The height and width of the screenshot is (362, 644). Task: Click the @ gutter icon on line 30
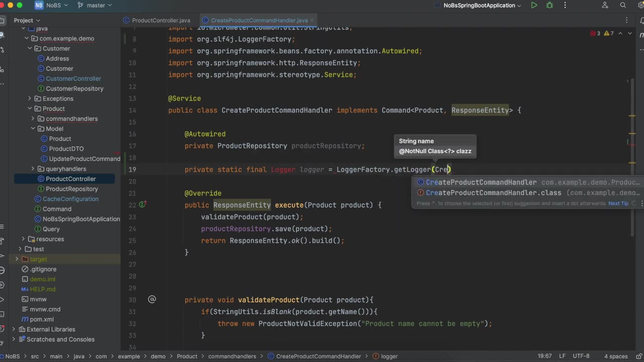pyautogui.click(x=152, y=299)
